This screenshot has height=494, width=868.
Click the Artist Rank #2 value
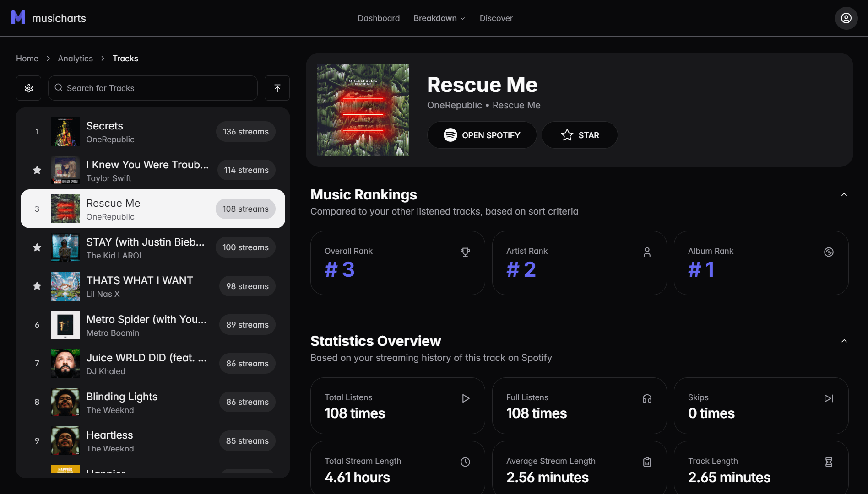[x=521, y=269]
